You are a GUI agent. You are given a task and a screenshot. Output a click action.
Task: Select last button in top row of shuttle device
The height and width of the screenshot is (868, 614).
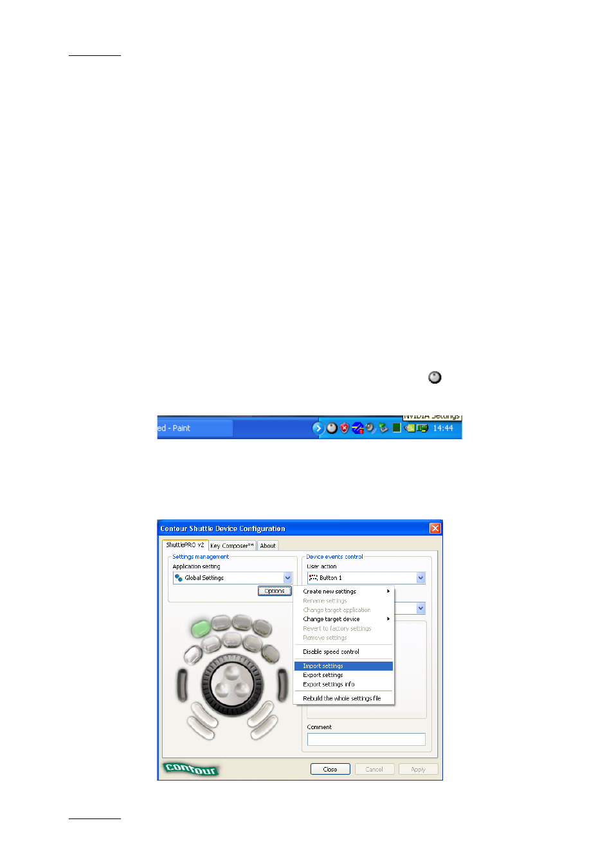coord(262,628)
